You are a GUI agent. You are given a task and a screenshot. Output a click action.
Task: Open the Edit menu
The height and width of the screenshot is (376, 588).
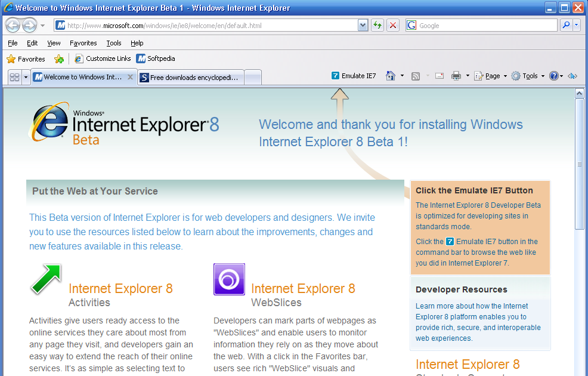tap(32, 43)
